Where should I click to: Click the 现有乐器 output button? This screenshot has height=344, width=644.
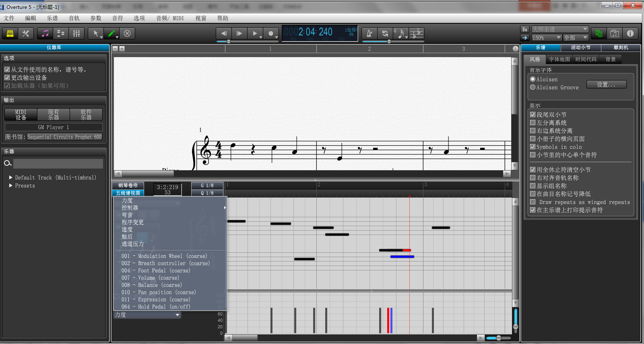click(54, 115)
